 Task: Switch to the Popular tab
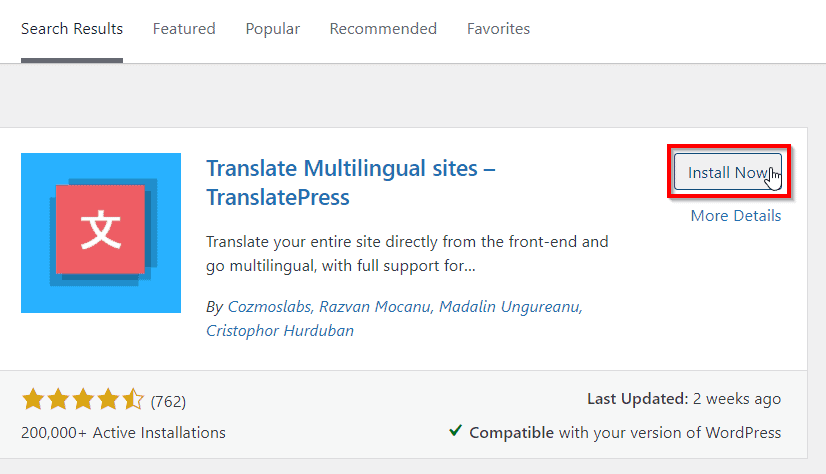tap(272, 28)
